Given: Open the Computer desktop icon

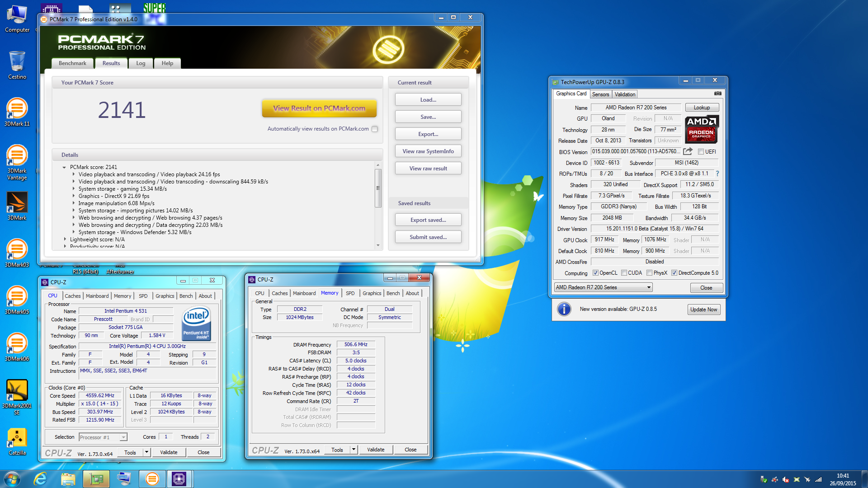Looking at the screenshot, I should 17,19.
